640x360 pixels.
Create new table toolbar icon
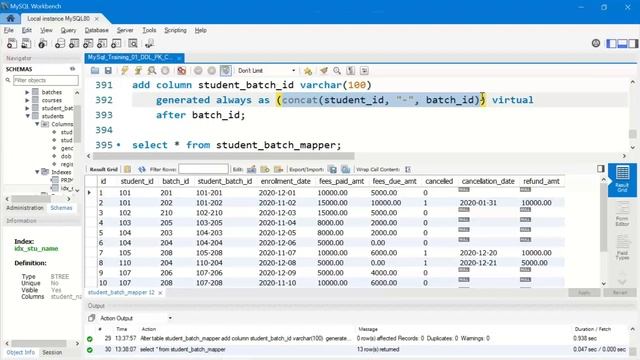point(74,43)
